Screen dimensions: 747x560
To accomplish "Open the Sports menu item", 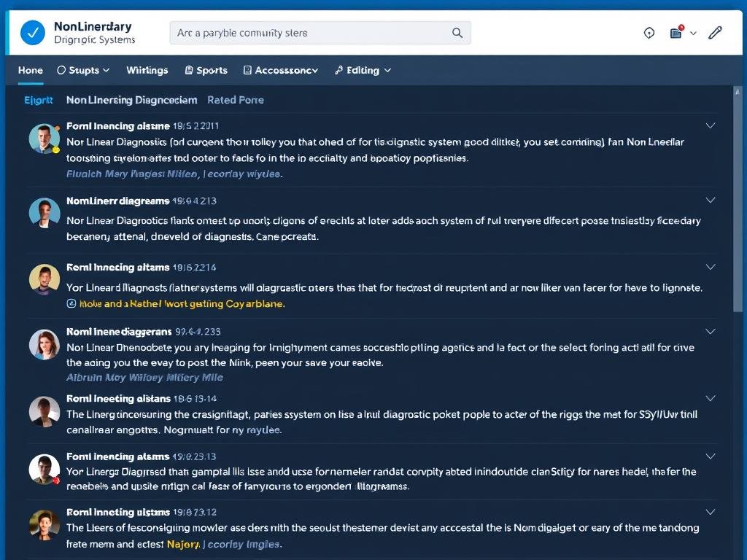I will [x=206, y=71].
